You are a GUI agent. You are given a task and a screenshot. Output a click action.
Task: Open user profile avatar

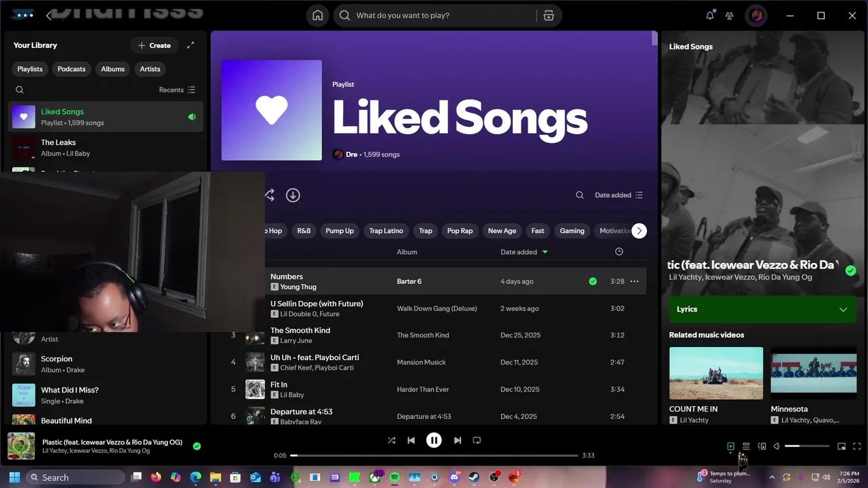coord(756,16)
